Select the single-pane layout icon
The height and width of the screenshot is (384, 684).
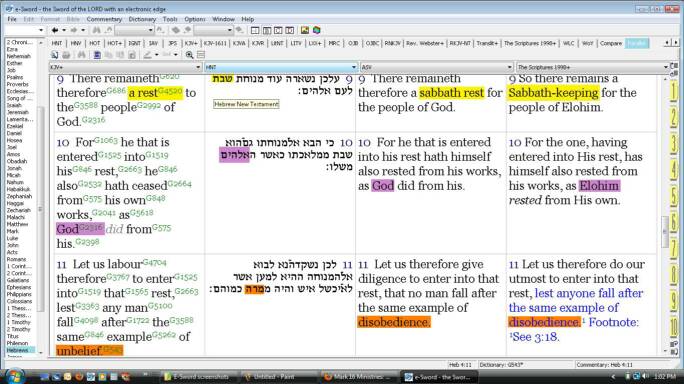click(x=255, y=30)
